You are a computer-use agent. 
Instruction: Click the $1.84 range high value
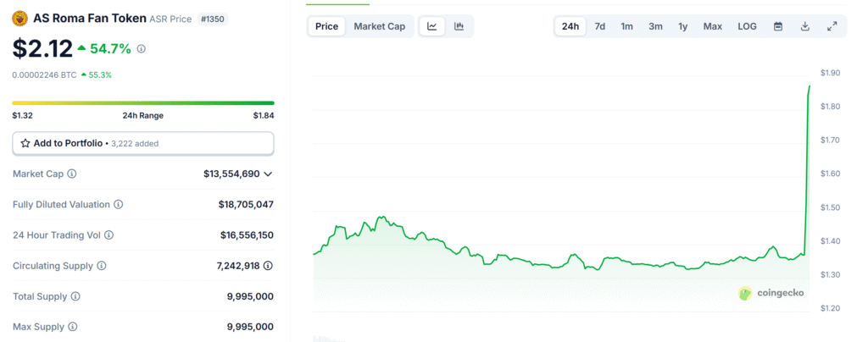point(264,115)
